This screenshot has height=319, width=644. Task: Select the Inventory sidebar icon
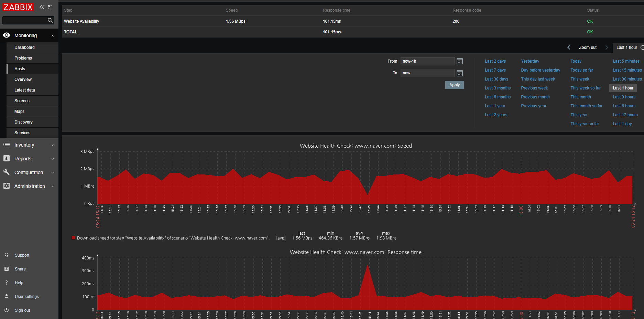[6, 145]
